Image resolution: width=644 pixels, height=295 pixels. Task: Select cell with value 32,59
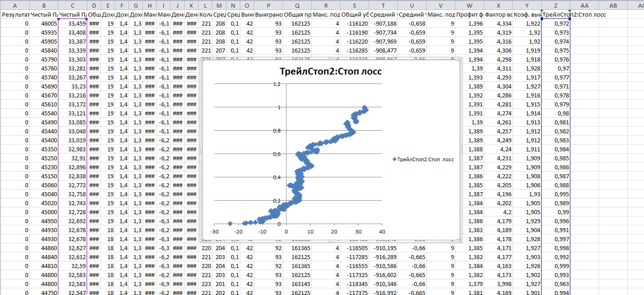[x=72, y=266]
